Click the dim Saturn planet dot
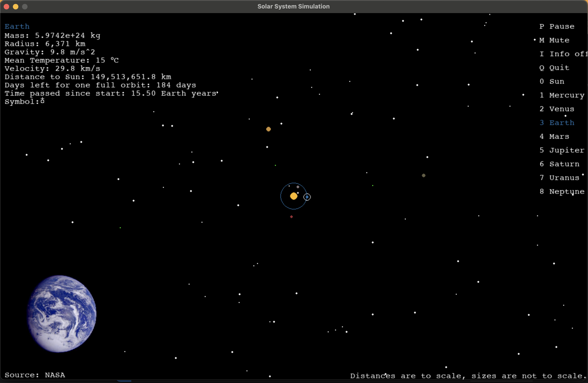 423,175
